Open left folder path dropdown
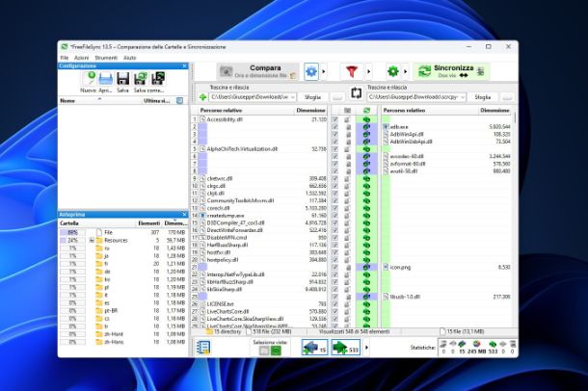 click(x=292, y=97)
